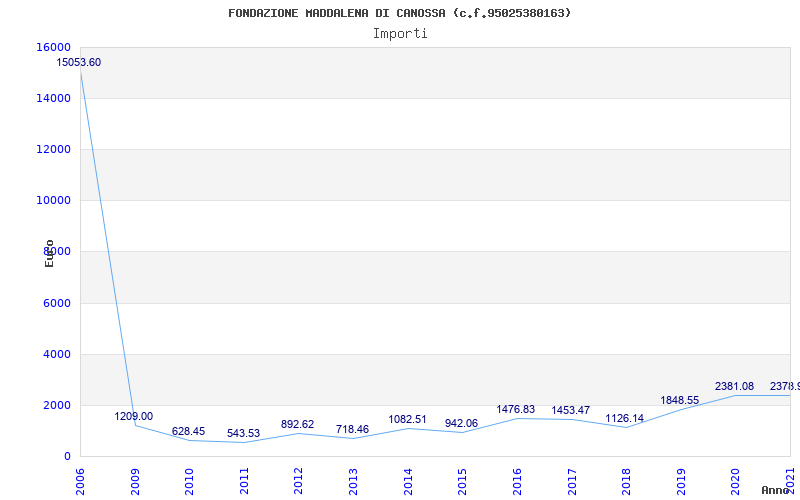Select the data label 2381.08
The width and height of the screenshot is (800, 500).
pyautogui.click(x=734, y=386)
